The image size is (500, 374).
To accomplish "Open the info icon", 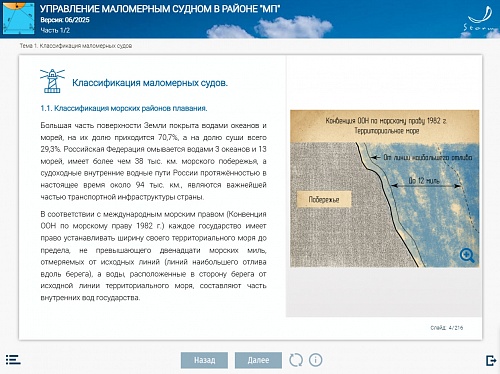I will pyautogui.click(x=315, y=360).
